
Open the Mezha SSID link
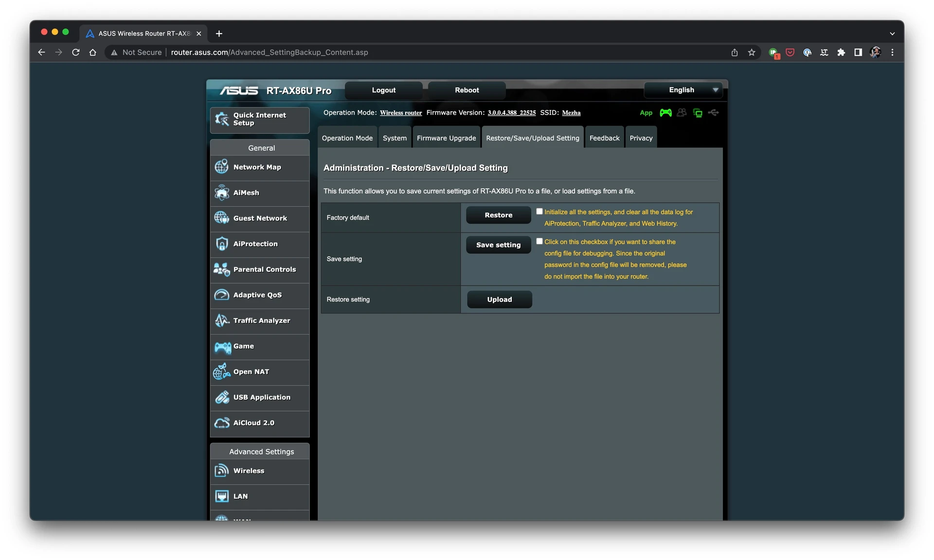pos(571,113)
